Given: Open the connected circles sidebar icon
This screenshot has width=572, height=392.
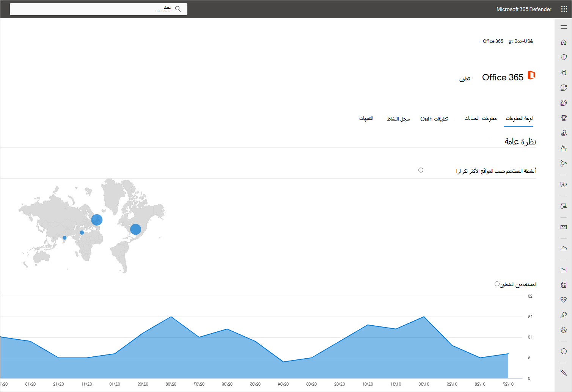Looking at the screenshot, I should pos(564,163).
